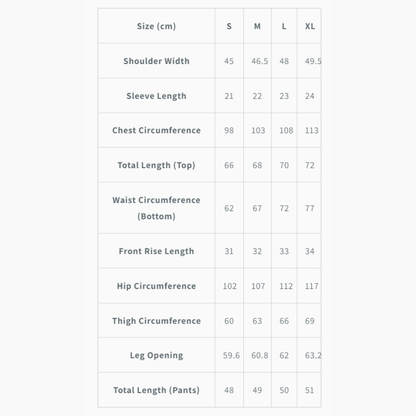
Task: Click the 113 chest circumference value
Action: pos(312,131)
